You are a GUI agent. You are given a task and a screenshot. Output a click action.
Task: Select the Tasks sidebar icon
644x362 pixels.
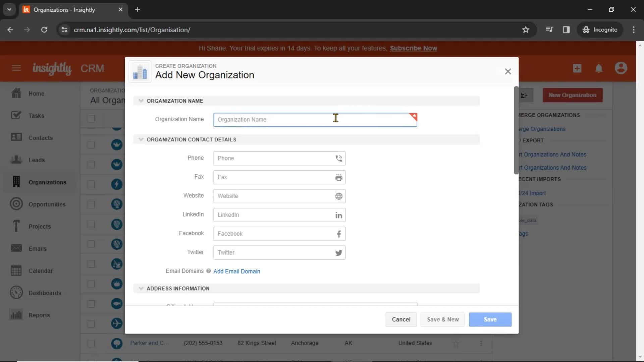(x=16, y=115)
